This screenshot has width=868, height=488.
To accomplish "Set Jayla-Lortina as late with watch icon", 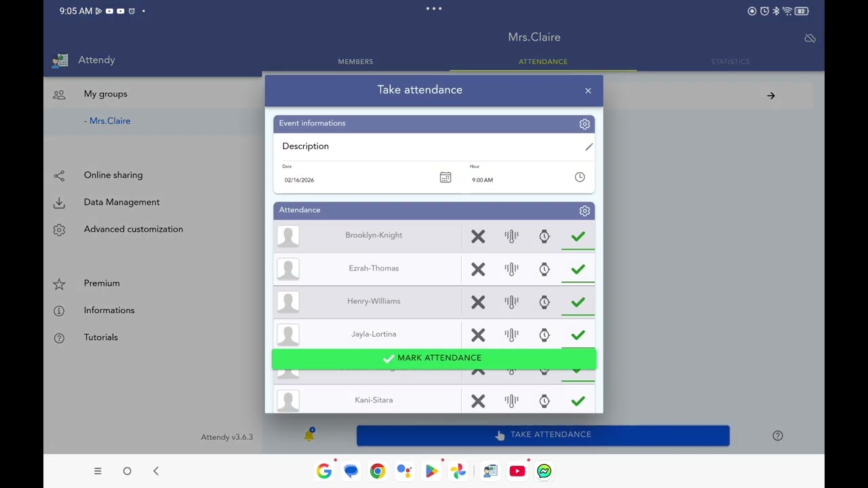I will (x=545, y=335).
